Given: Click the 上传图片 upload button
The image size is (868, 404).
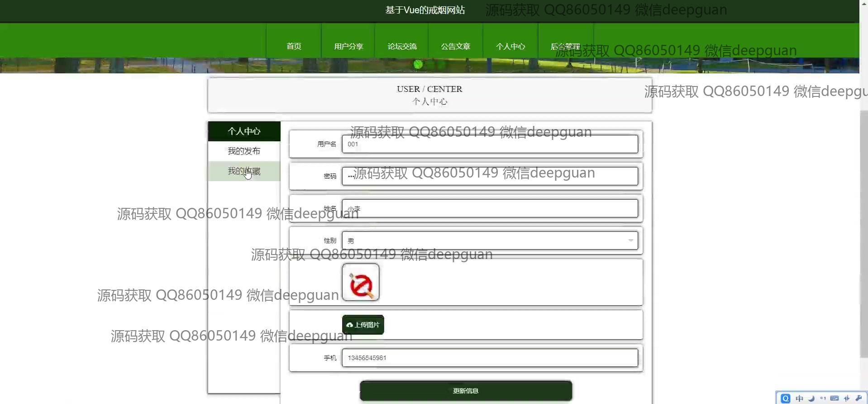Looking at the screenshot, I should point(363,325).
